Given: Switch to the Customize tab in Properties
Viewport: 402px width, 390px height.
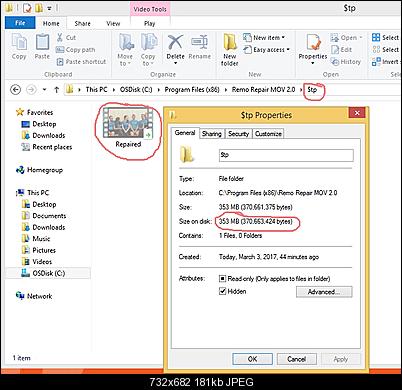Looking at the screenshot, I should (x=268, y=134).
